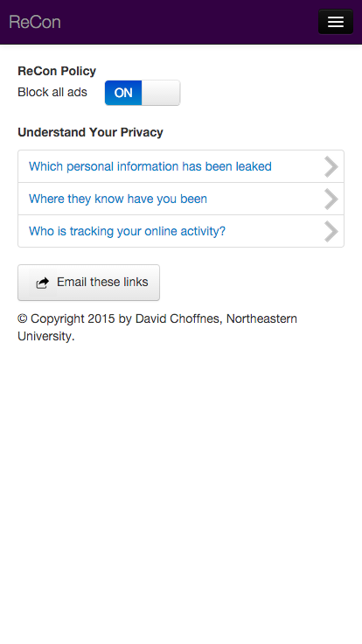Image resolution: width=362 pixels, height=644 pixels.
Task: Click the ReCon brand logo
Action: click(x=35, y=22)
